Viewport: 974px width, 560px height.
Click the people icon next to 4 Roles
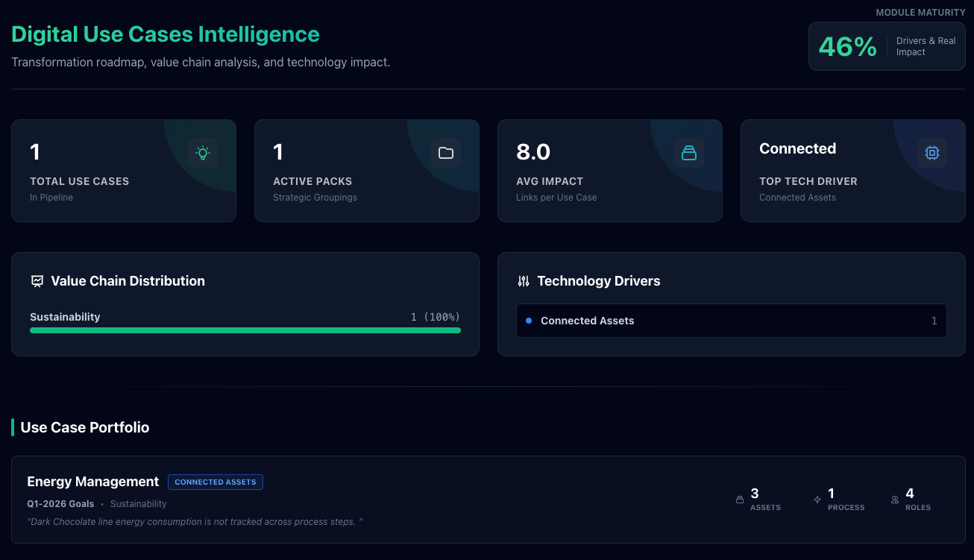pos(895,500)
